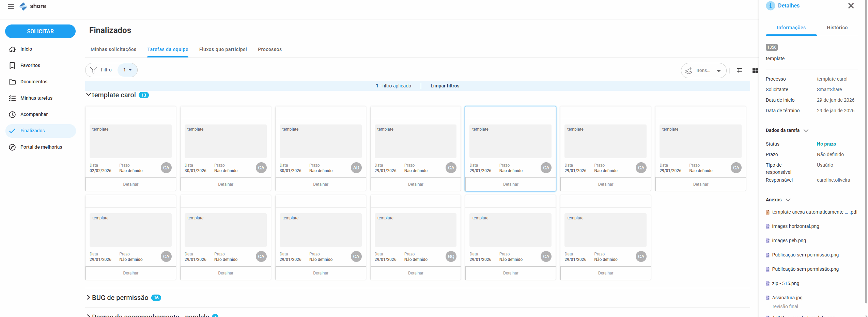
Task: Switch to the Histórico tab
Action: (x=837, y=28)
